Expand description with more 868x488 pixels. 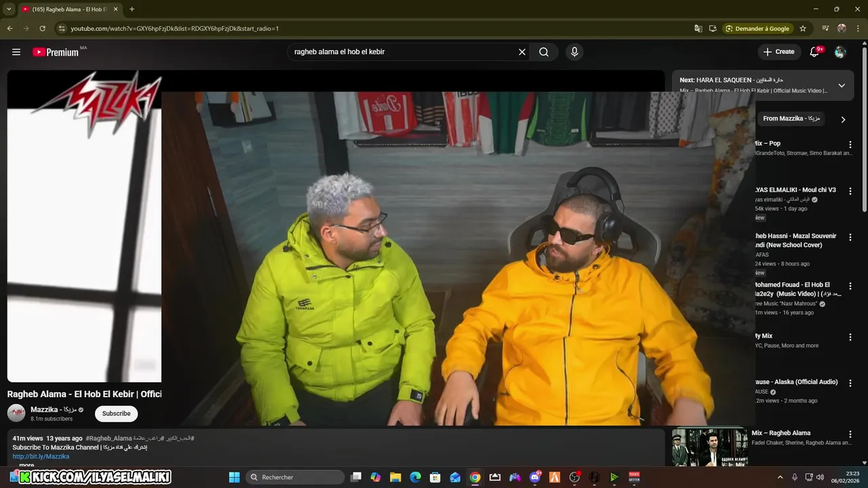(x=26, y=465)
